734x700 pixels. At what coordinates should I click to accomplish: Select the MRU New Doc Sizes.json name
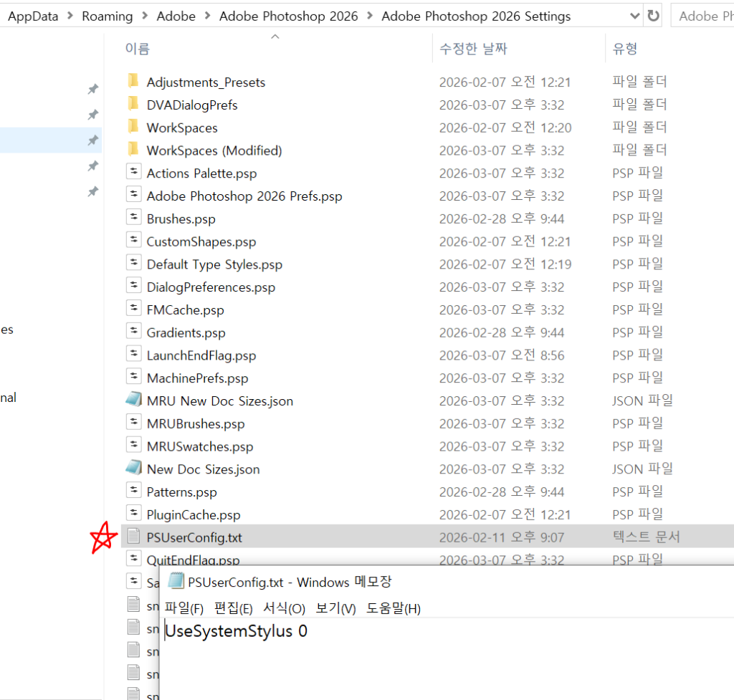pyautogui.click(x=220, y=401)
